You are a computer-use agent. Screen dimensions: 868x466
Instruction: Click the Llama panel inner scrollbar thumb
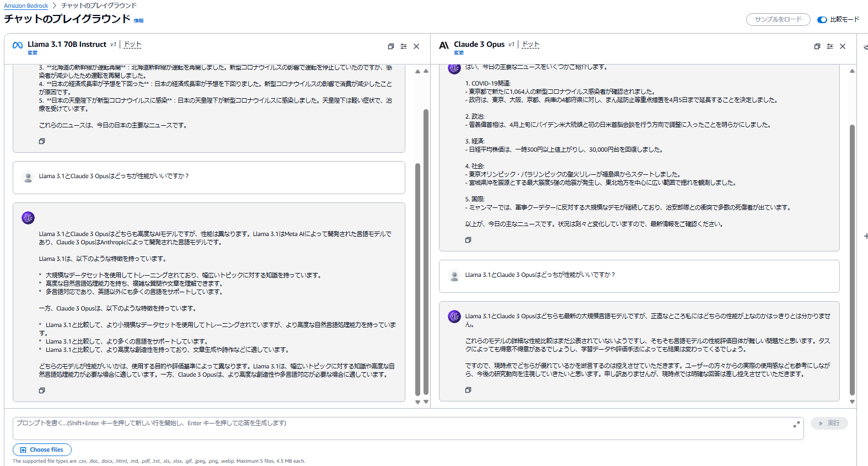tap(417, 280)
